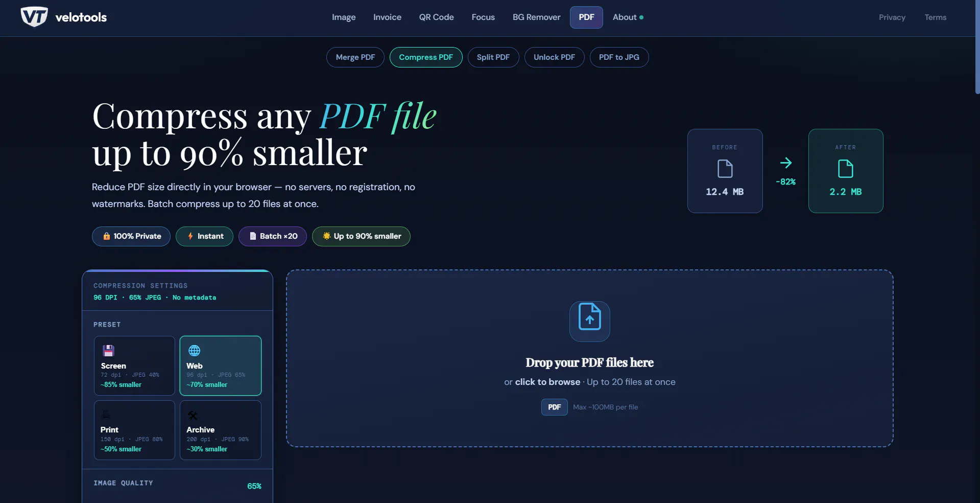980x503 pixels.
Task: Click the sparkle icon on 90% smaller badge
Action: pyautogui.click(x=326, y=236)
